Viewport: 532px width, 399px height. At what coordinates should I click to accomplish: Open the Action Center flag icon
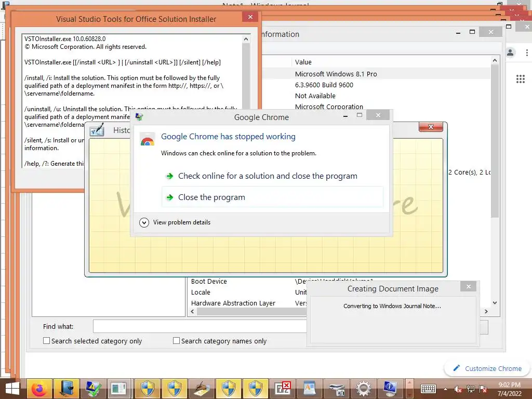click(483, 389)
